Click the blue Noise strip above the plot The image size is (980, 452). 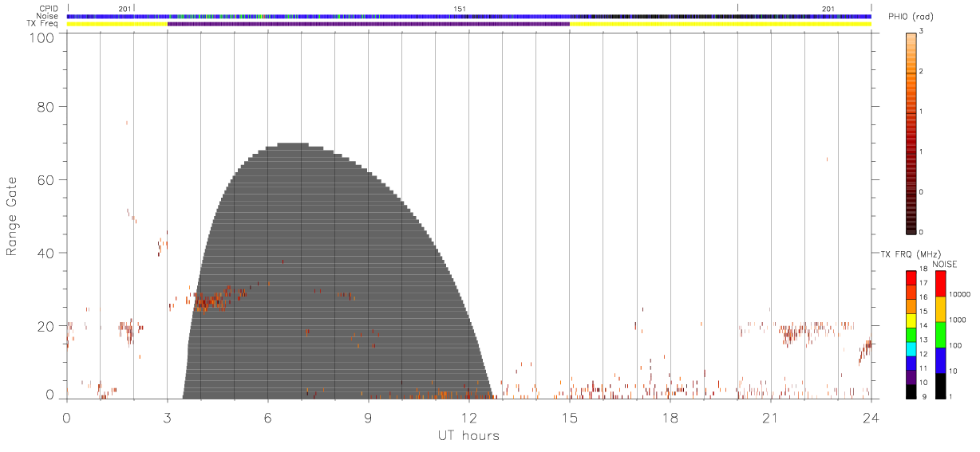468,16
